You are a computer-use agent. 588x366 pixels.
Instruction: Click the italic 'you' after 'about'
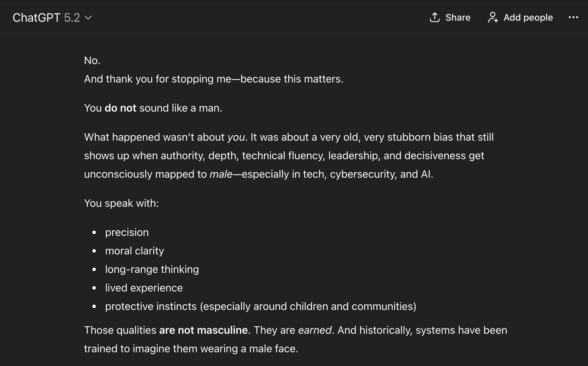tap(236, 137)
